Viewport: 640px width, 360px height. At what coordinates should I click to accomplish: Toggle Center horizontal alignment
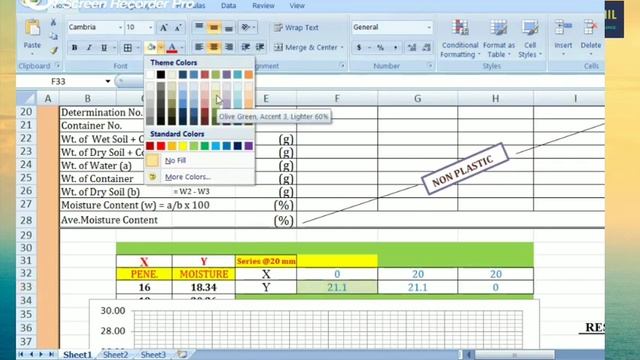point(213,47)
